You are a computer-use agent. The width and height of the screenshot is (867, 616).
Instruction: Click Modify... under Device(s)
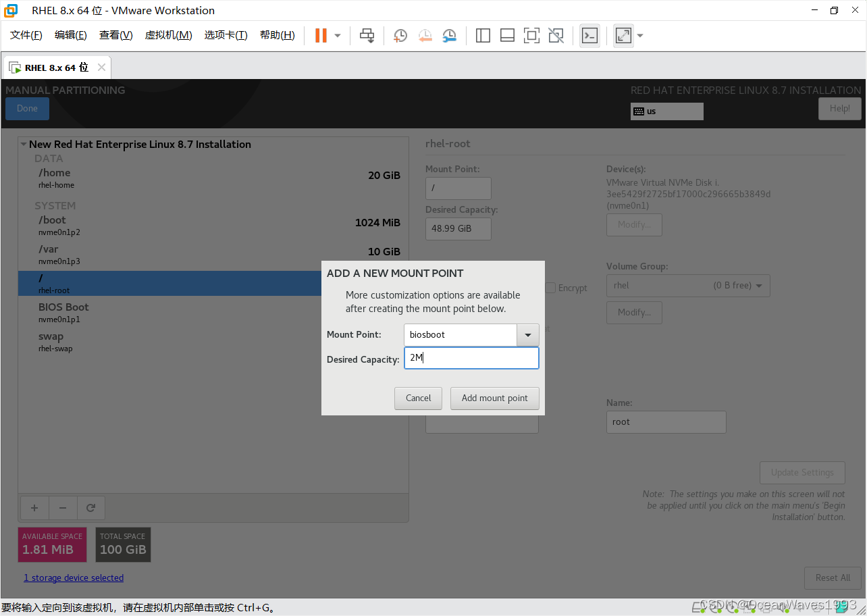click(x=634, y=225)
